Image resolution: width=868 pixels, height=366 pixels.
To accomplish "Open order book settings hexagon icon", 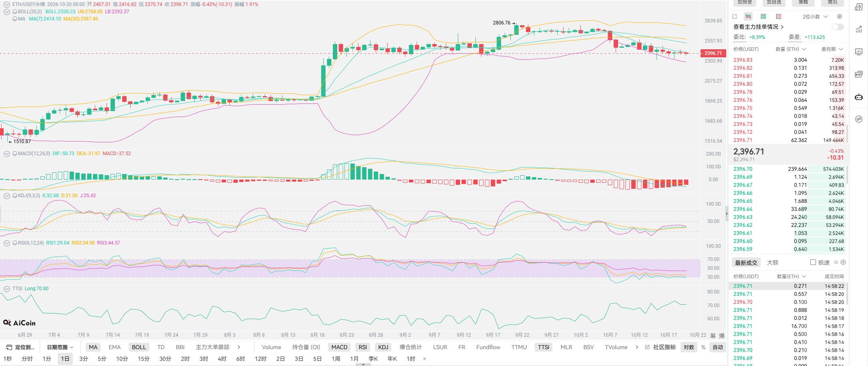I will (x=840, y=16).
